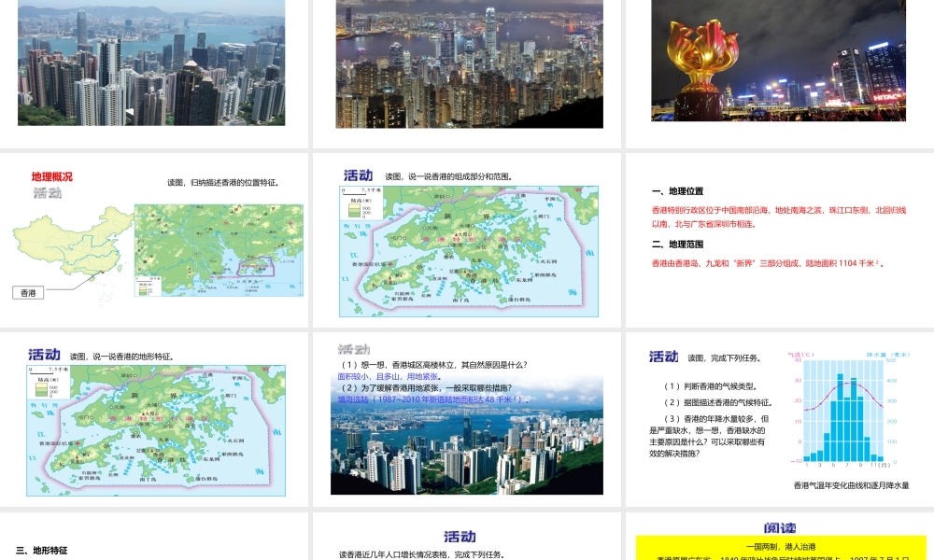Click the '香港' callout label box
Viewport: 934px width, 560px height.
(28, 293)
